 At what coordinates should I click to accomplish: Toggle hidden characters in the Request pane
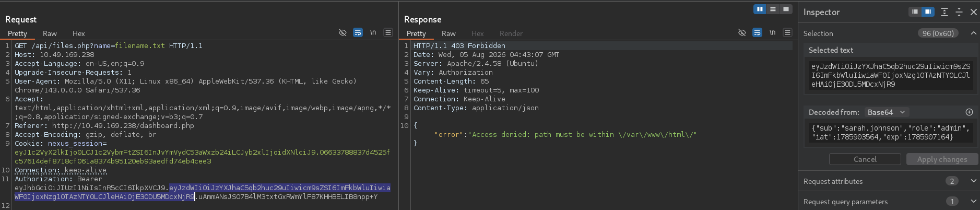pyautogui.click(x=343, y=32)
